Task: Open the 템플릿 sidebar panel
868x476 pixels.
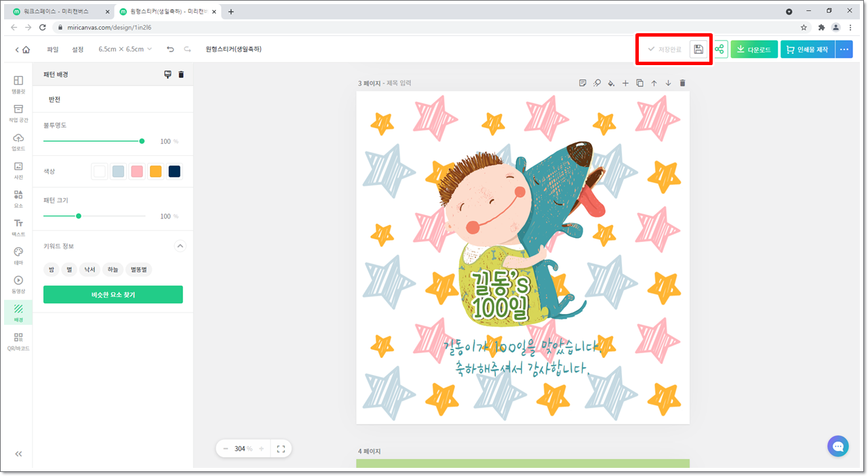Action: click(18, 84)
